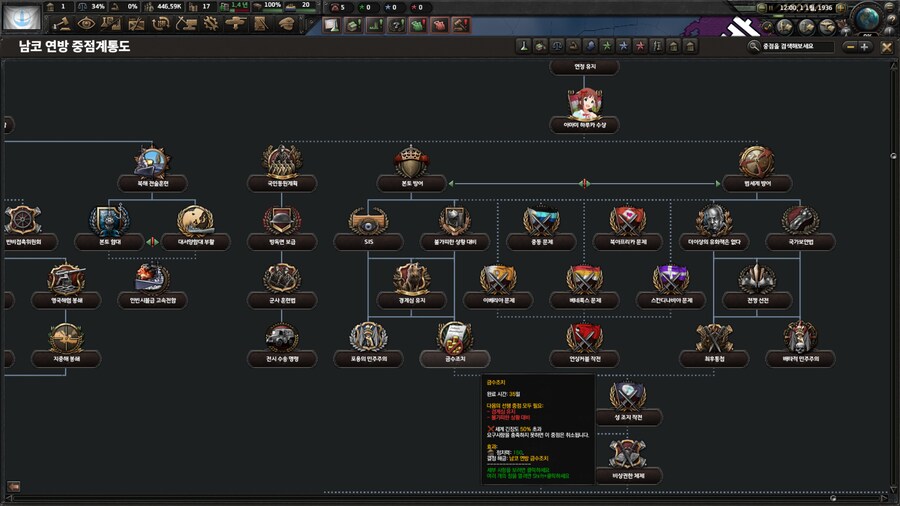Toggle the blue star focus filter

point(621,46)
